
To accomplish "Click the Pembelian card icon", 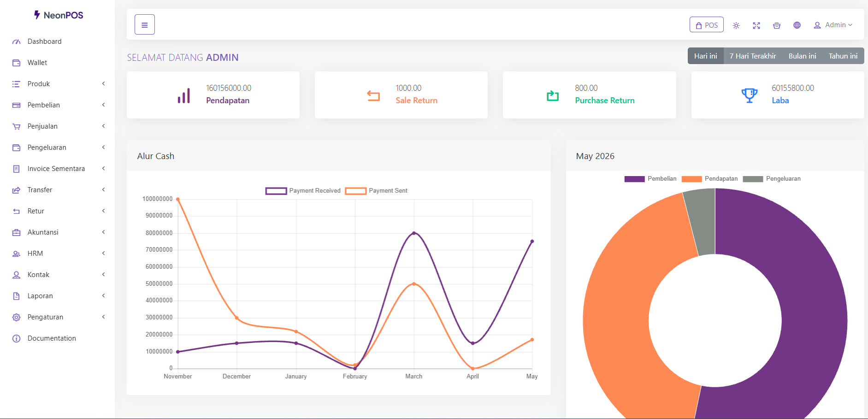I will coord(16,105).
